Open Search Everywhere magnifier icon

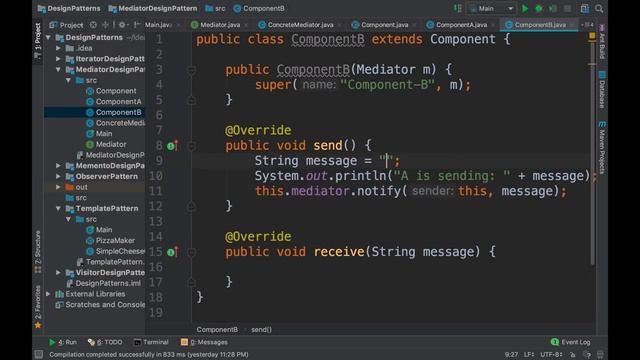pyautogui.click(x=599, y=9)
